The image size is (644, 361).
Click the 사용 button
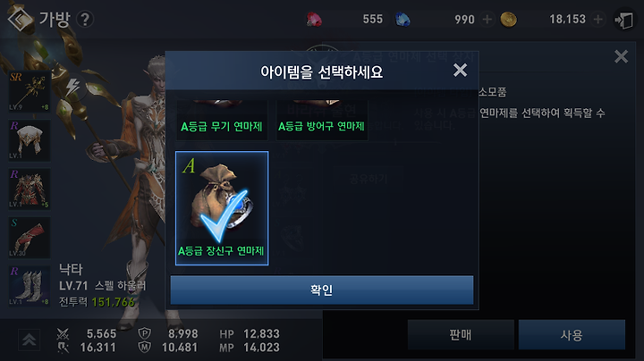572,335
